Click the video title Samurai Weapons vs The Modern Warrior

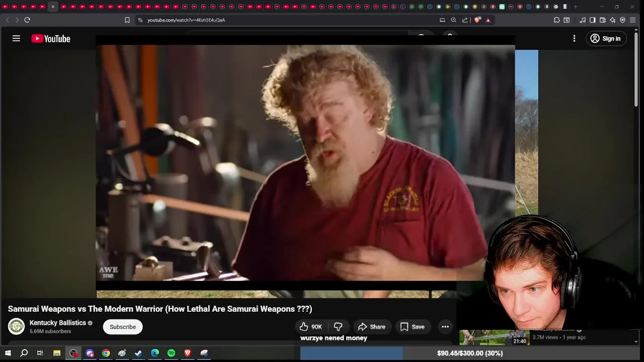tap(160, 309)
